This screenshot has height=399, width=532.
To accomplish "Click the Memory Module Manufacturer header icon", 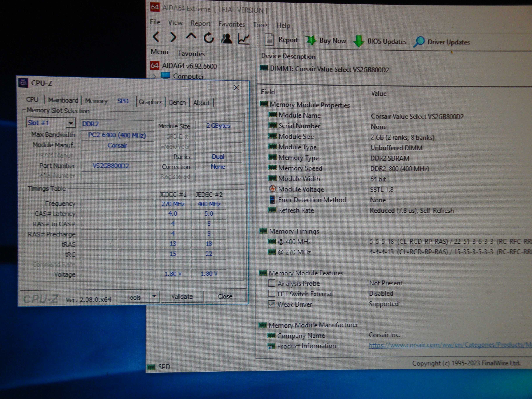I will 263,325.
